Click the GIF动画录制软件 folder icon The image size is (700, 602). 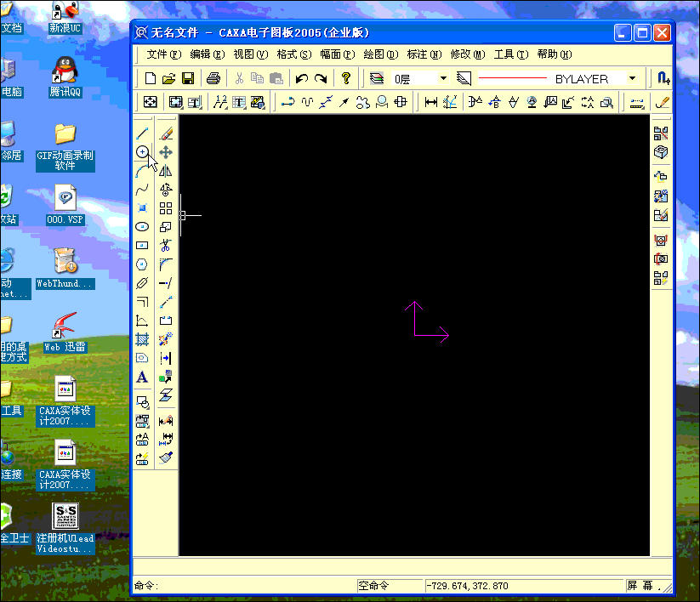[x=65, y=147]
